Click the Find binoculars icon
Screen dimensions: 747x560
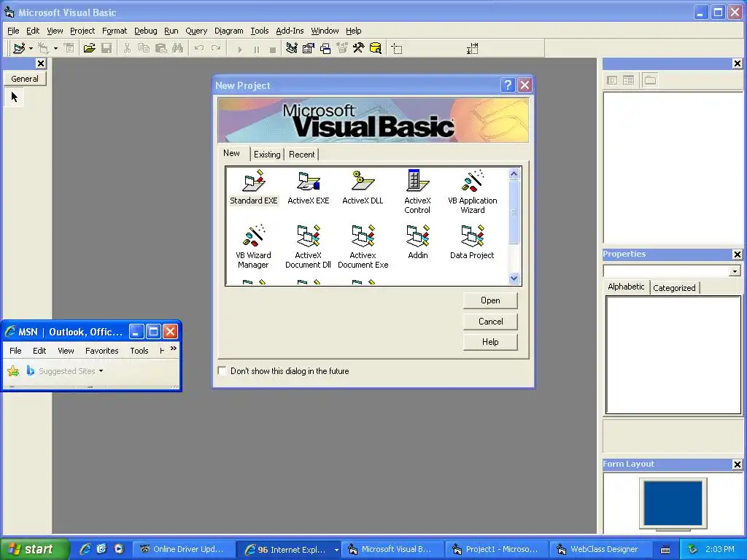tap(178, 48)
